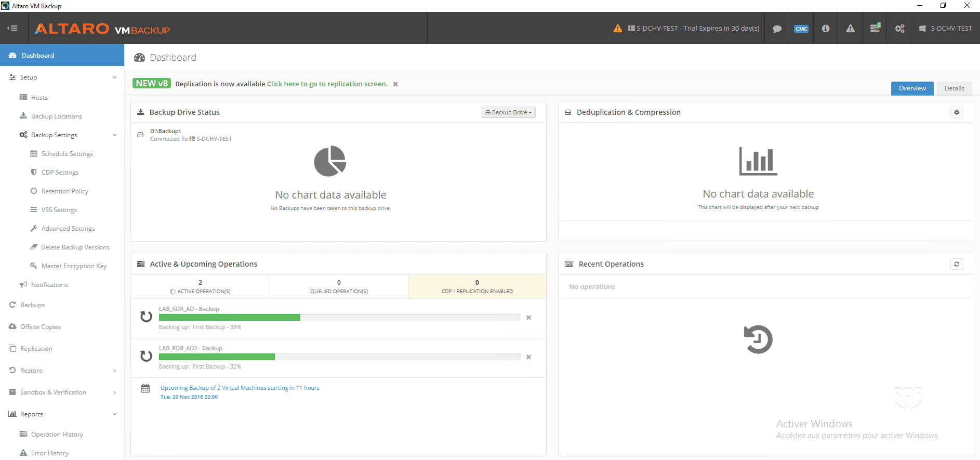Open the settings gears icon in header
The width and height of the screenshot is (980, 460).
[899, 29]
